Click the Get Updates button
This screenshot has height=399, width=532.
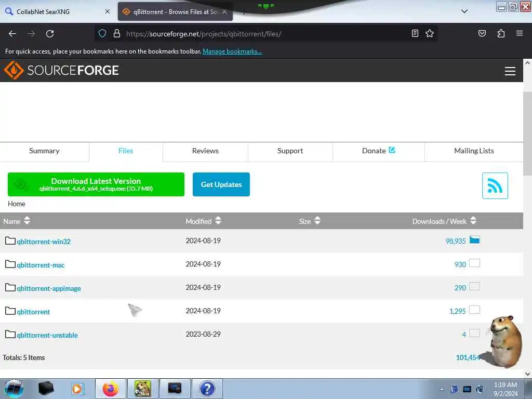pyautogui.click(x=221, y=184)
